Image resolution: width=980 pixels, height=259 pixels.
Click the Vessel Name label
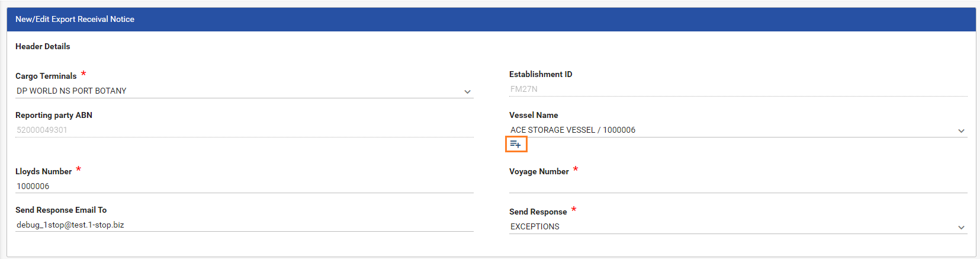533,115
